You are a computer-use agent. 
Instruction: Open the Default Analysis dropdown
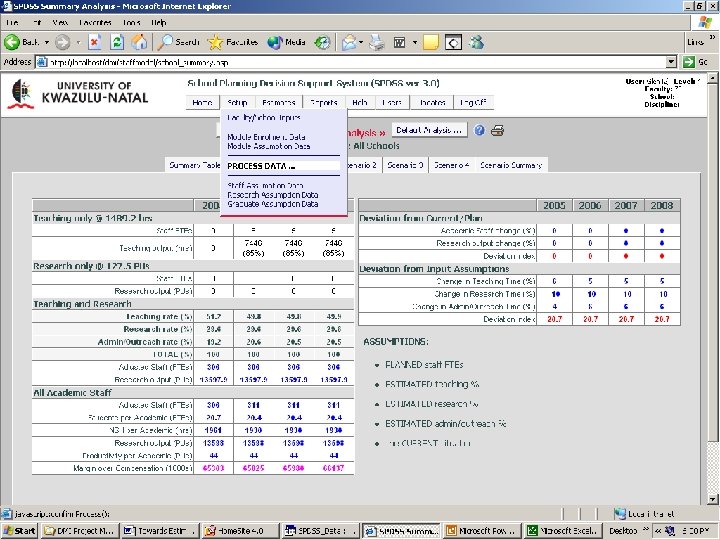tap(429, 130)
